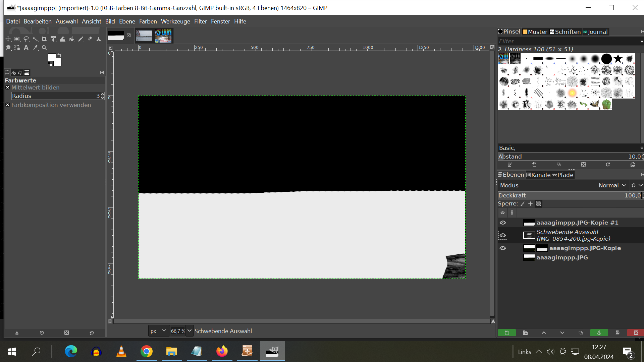Anchor the floating layer
Screen dimensions: 644x362
tap(599, 333)
